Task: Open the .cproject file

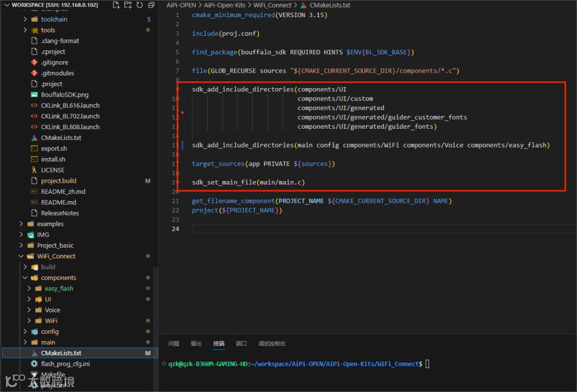Action: (53, 51)
